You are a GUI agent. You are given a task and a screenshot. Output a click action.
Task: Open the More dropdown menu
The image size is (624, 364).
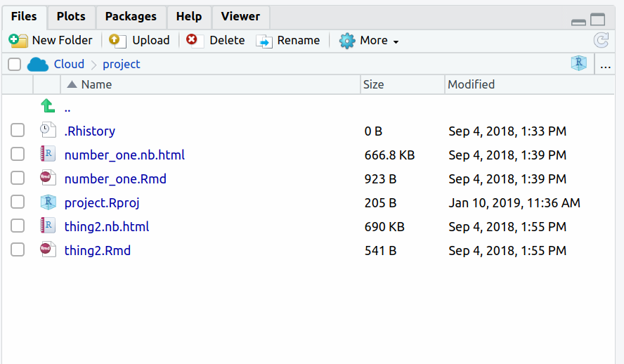[370, 41]
